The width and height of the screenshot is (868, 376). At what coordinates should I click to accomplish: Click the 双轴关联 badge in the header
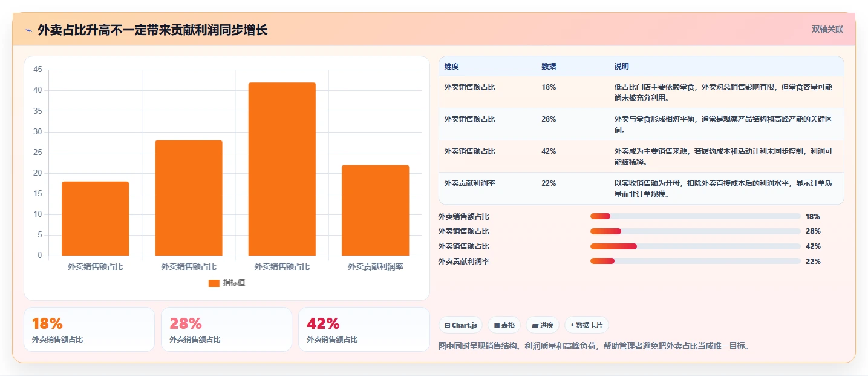click(x=827, y=29)
